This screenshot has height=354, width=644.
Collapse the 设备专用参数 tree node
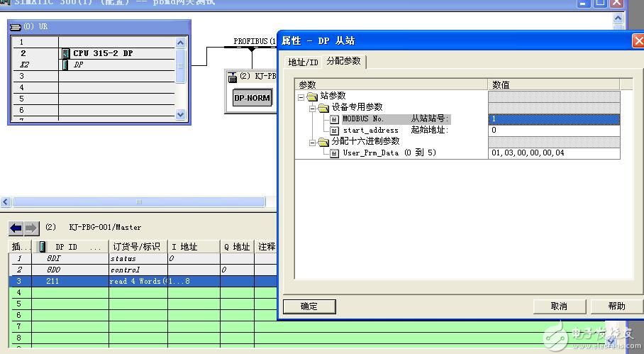(x=312, y=109)
